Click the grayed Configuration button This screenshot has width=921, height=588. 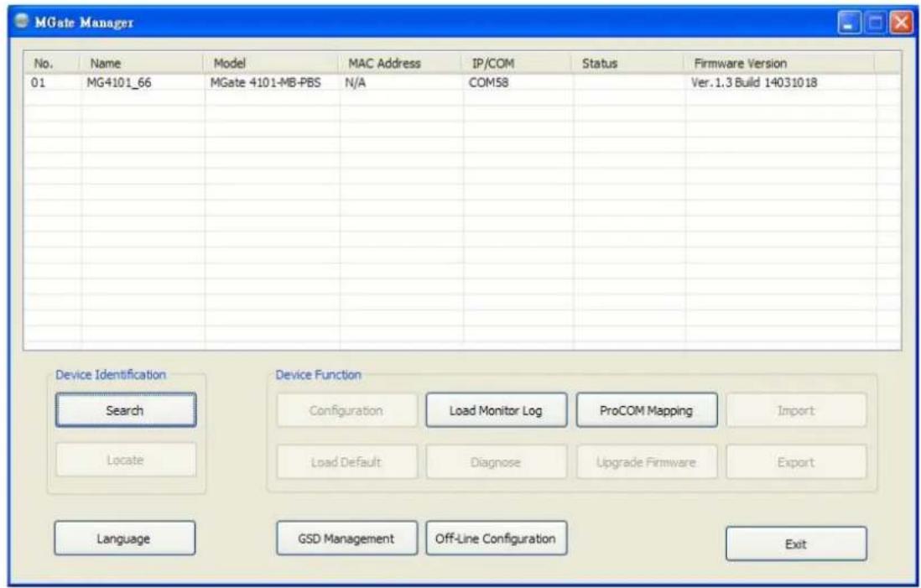pyautogui.click(x=346, y=410)
